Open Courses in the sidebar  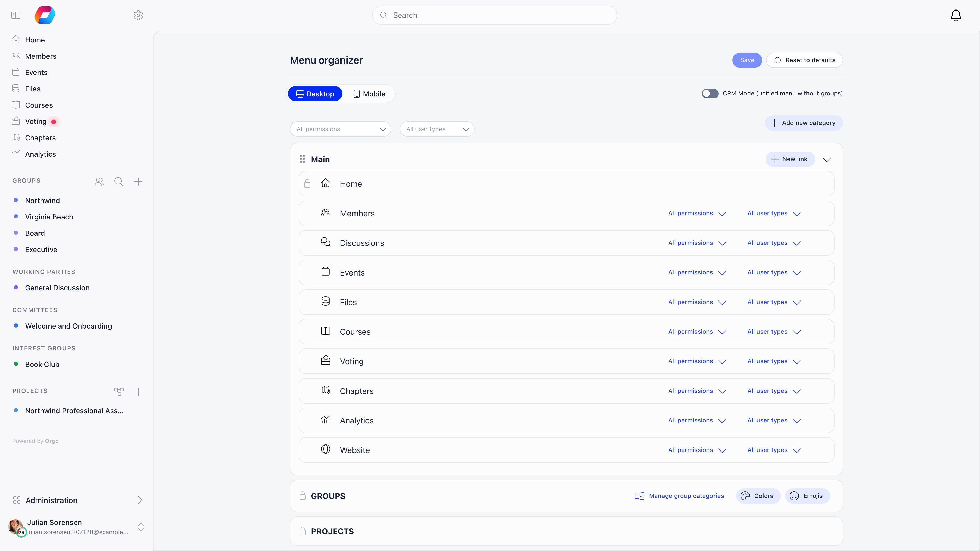(x=39, y=105)
